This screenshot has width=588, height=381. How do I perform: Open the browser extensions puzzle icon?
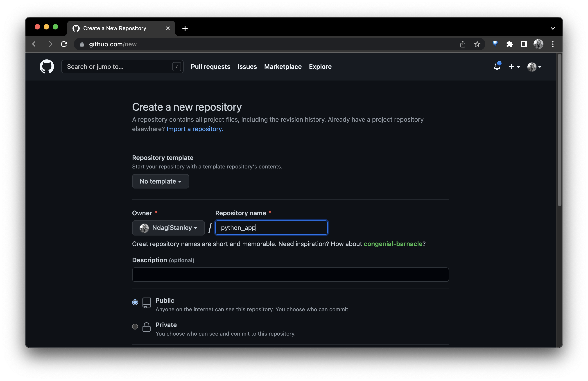(509, 44)
